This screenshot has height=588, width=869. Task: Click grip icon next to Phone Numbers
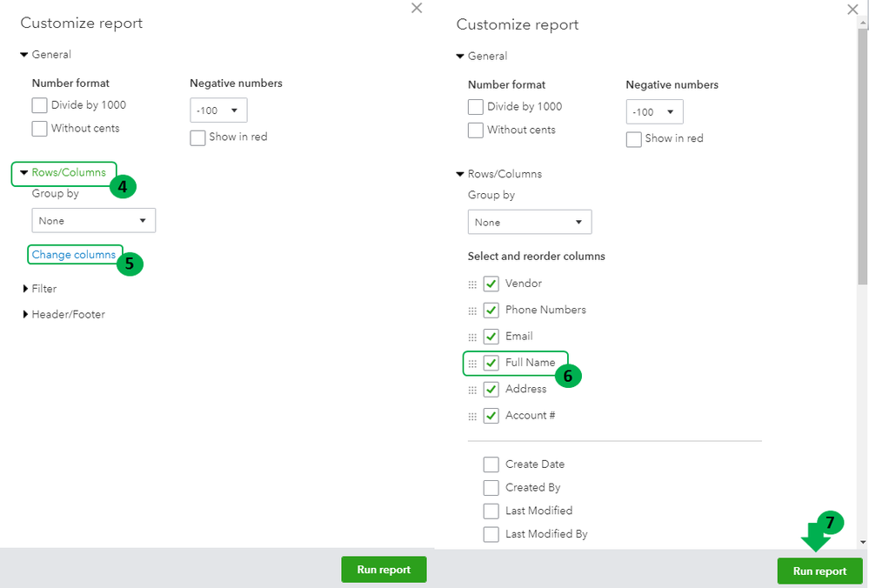click(473, 311)
